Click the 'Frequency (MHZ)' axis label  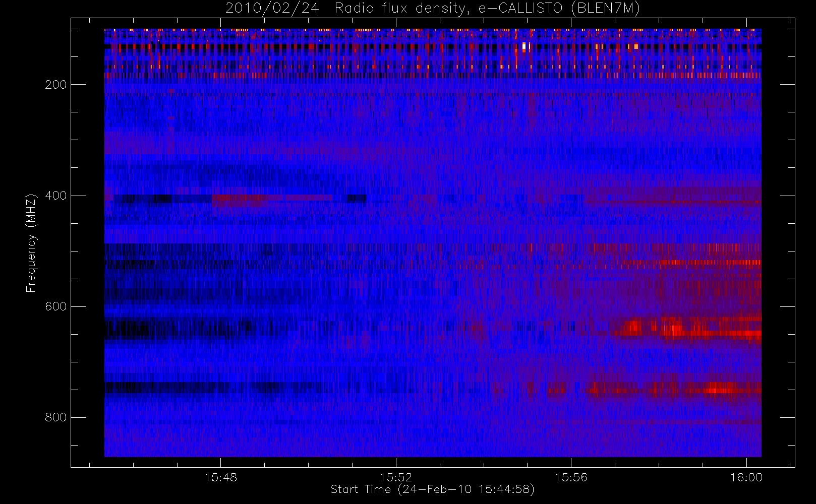pyautogui.click(x=31, y=243)
